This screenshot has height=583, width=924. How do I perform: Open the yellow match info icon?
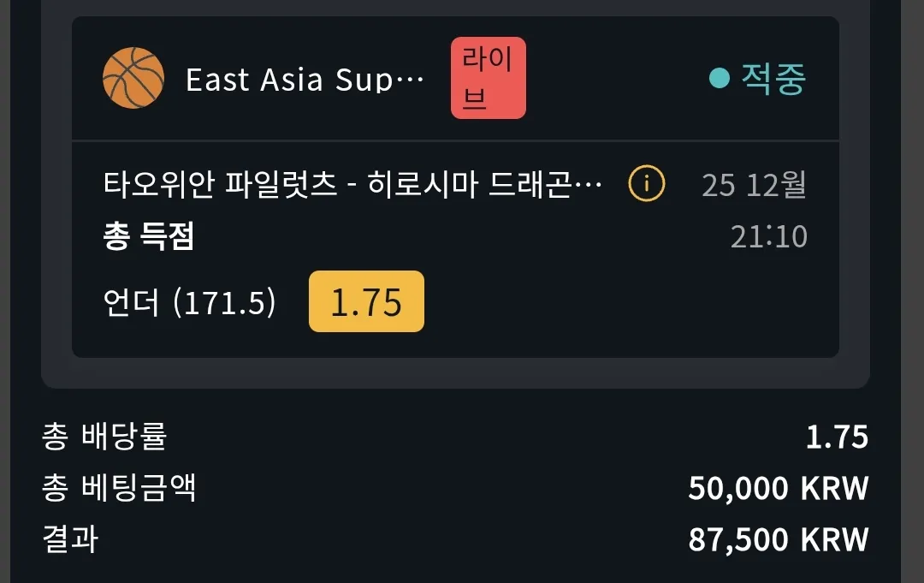tap(647, 183)
